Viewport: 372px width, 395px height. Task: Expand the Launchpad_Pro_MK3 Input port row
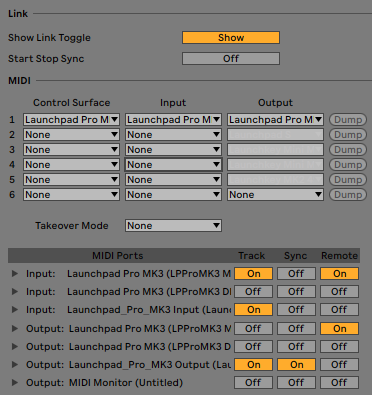coord(15,310)
